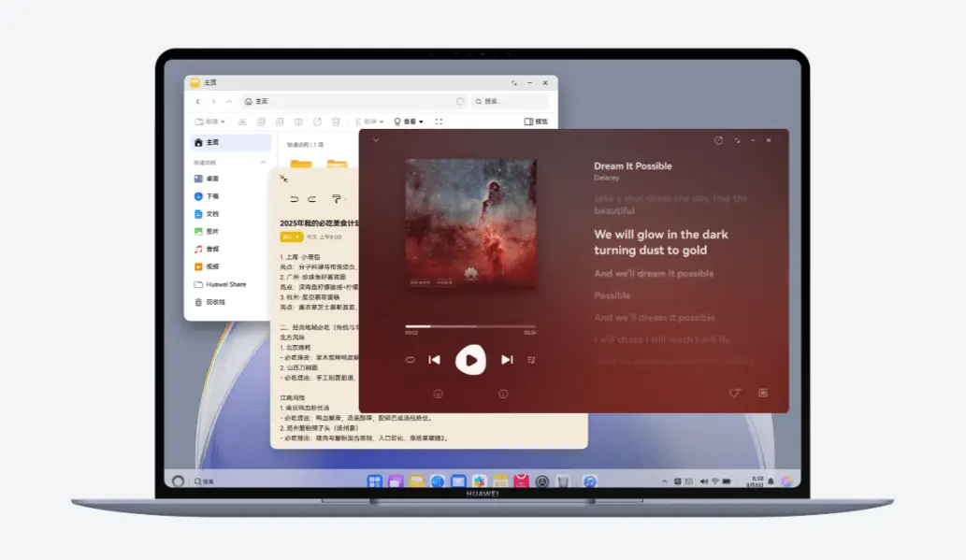
Task: Skip to the previous track
Action: coord(434,360)
